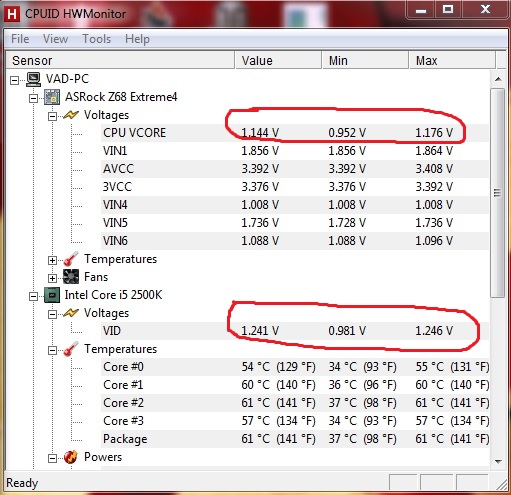Click the fan icon beside Fans
The width and height of the screenshot is (511, 495).
[71, 277]
